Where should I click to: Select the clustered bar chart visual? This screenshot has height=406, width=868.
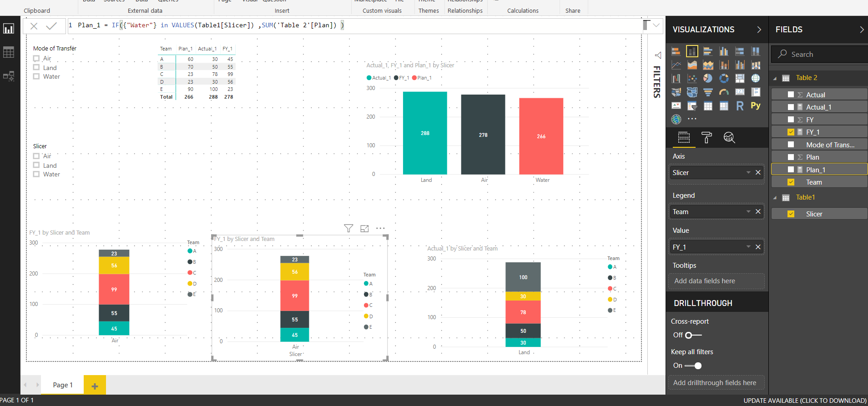tap(708, 51)
